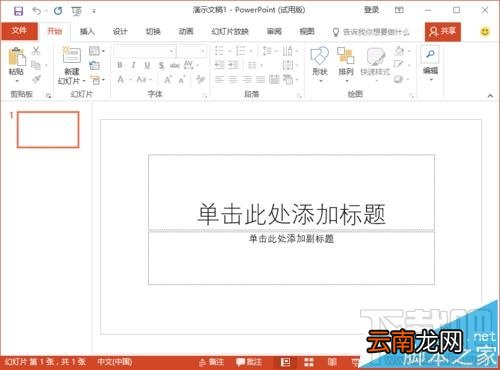Toggle Align Left paragraph button
This screenshot has width=500, height=370.
219,80
